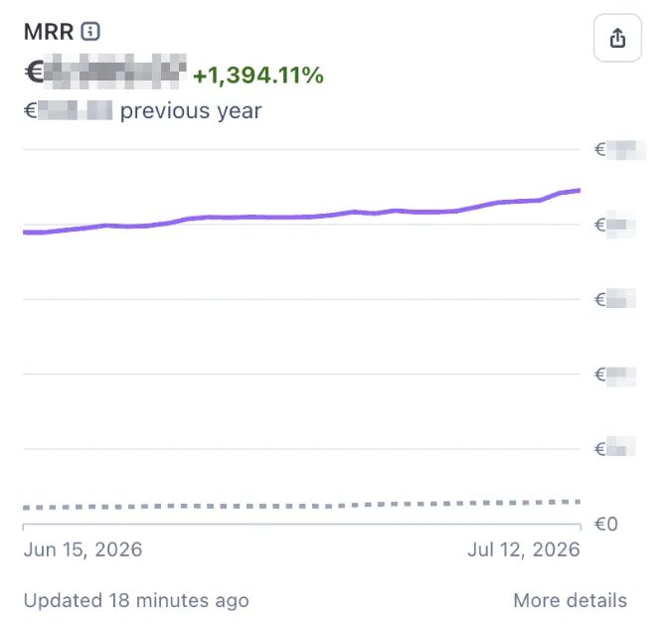Click the blurred current MRR amount
The width and height of the screenshot is (672, 626).
point(105,72)
